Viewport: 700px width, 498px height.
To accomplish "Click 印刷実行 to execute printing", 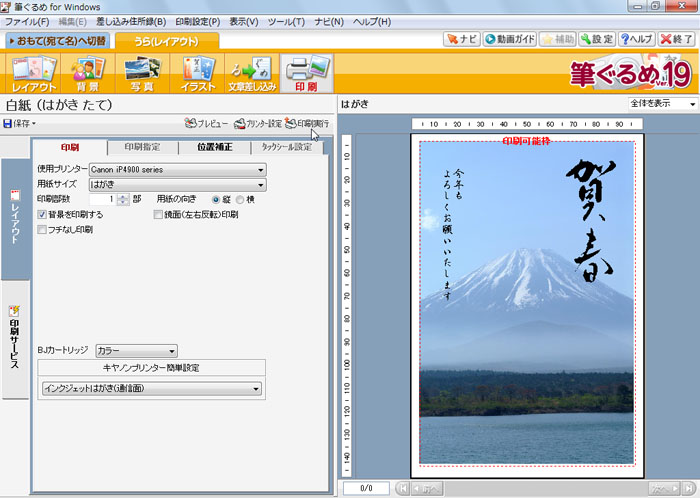I will pos(306,124).
